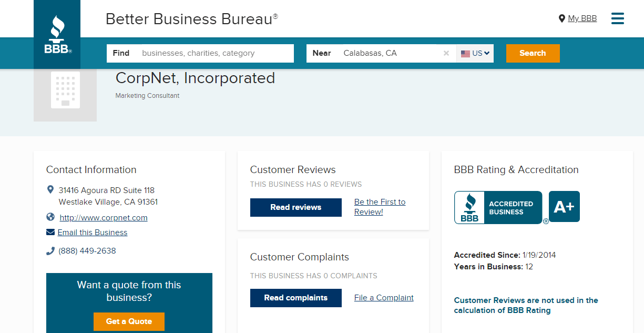
Task: Open the My BBB link
Action: 582,18
